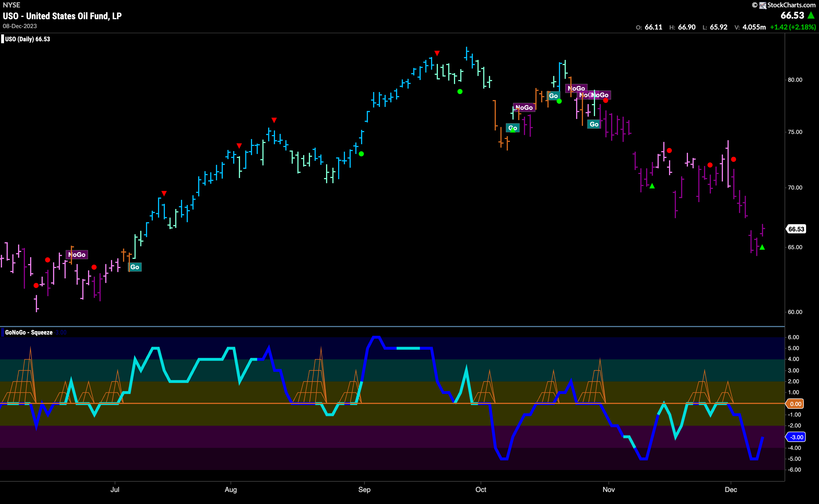Click the red circle marker in late November near 72

click(x=710, y=165)
